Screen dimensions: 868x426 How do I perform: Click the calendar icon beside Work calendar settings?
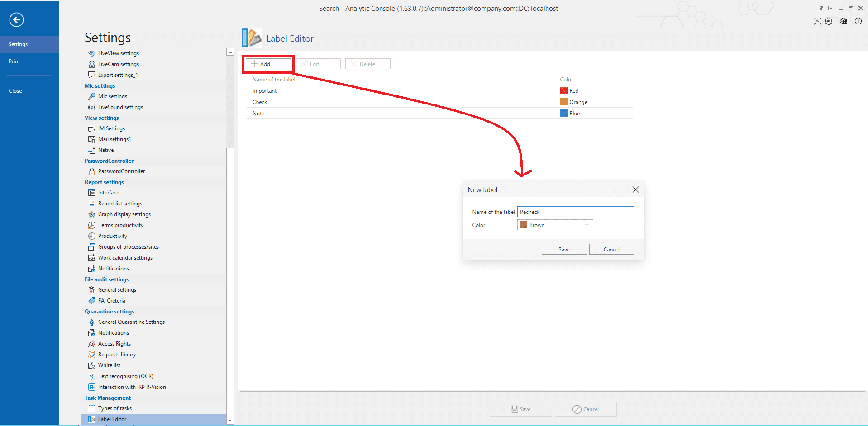coord(92,258)
